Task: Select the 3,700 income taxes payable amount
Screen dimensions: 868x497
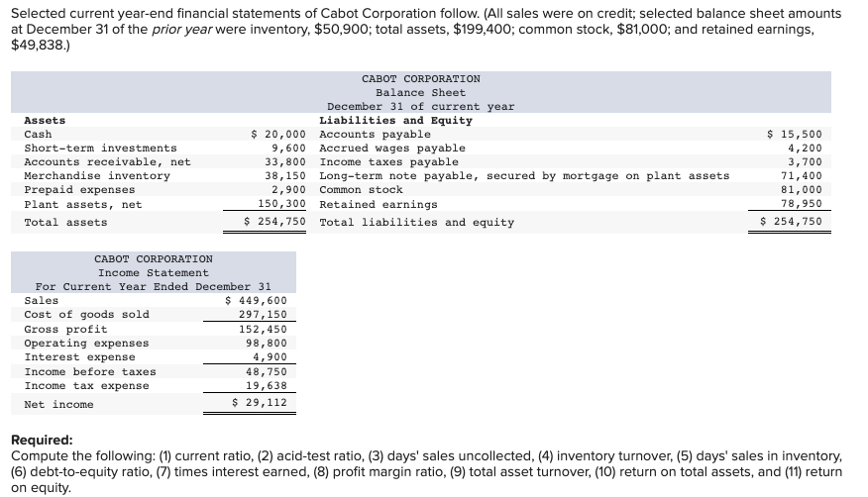Action: pyautogui.click(x=805, y=162)
